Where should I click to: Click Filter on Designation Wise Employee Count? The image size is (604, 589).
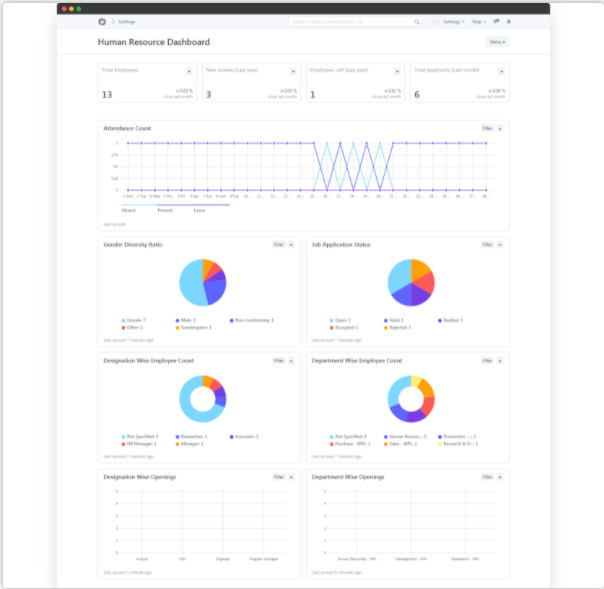point(279,360)
